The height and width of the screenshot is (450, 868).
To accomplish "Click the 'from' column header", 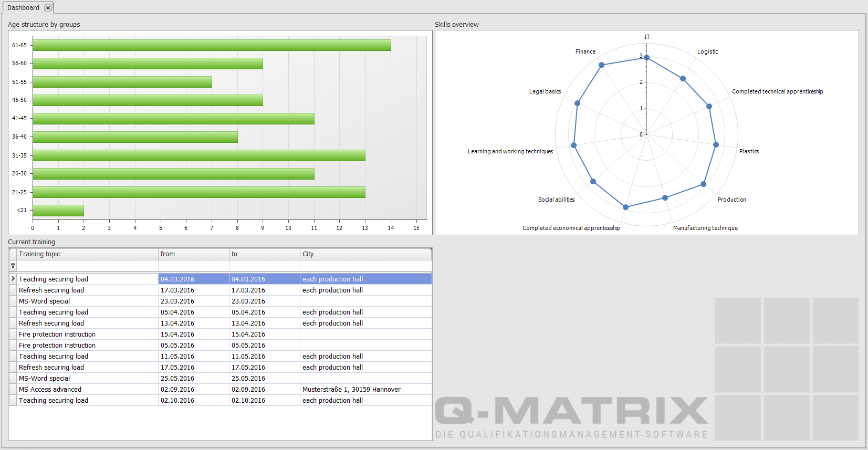I will pyautogui.click(x=193, y=254).
